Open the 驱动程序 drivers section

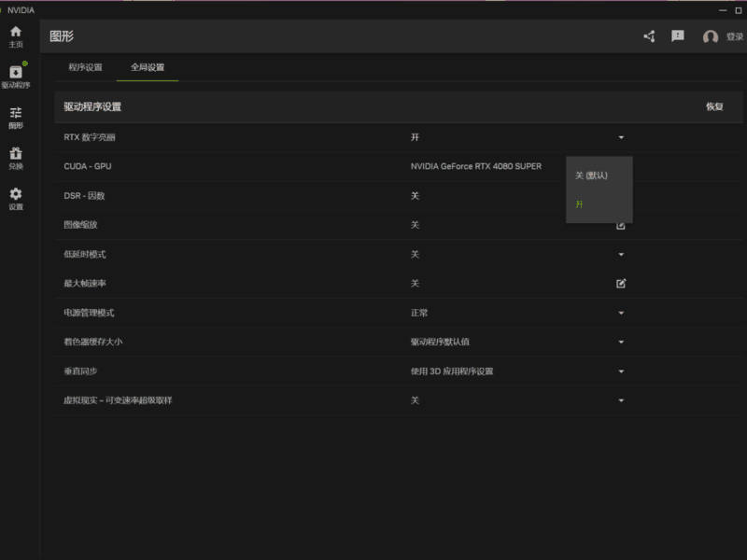point(16,77)
